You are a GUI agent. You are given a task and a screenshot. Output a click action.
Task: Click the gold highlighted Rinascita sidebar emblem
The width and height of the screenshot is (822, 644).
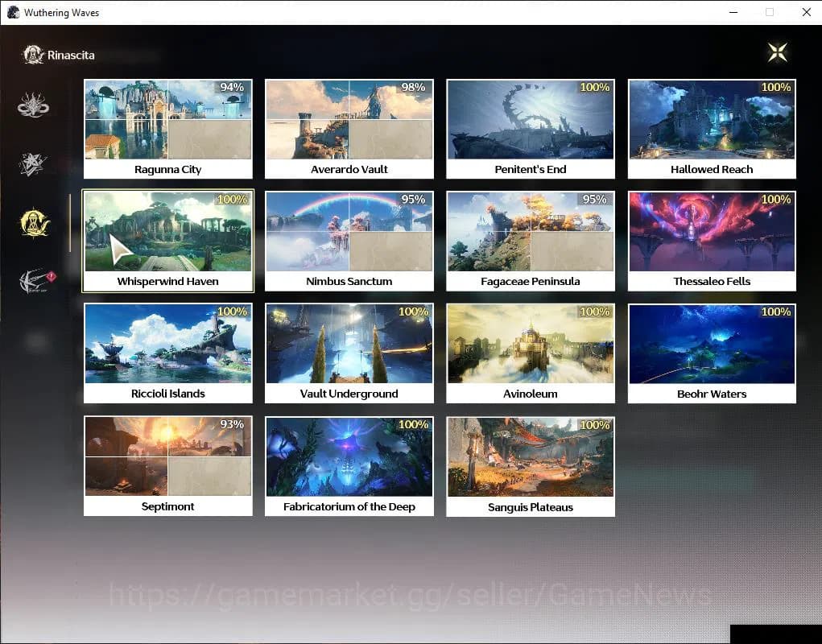tap(35, 223)
